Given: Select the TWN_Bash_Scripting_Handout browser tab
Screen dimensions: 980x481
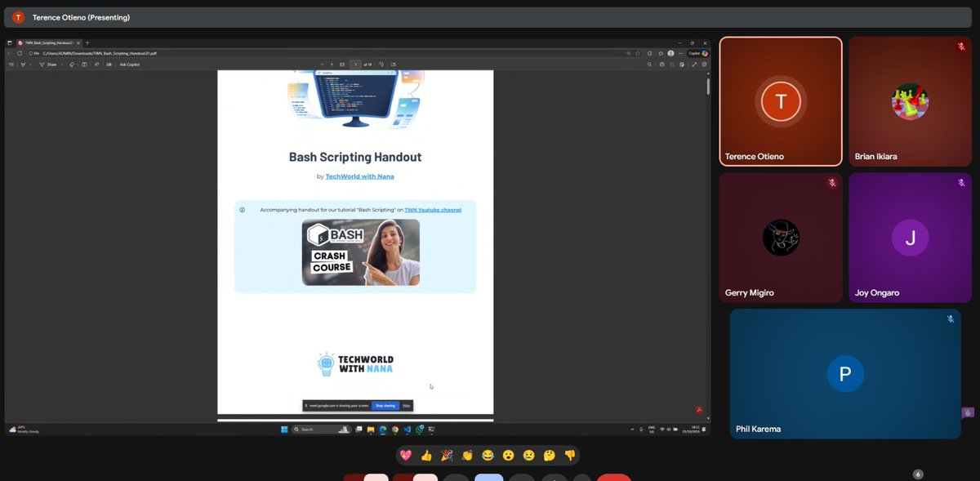Looking at the screenshot, I should [51, 42].
